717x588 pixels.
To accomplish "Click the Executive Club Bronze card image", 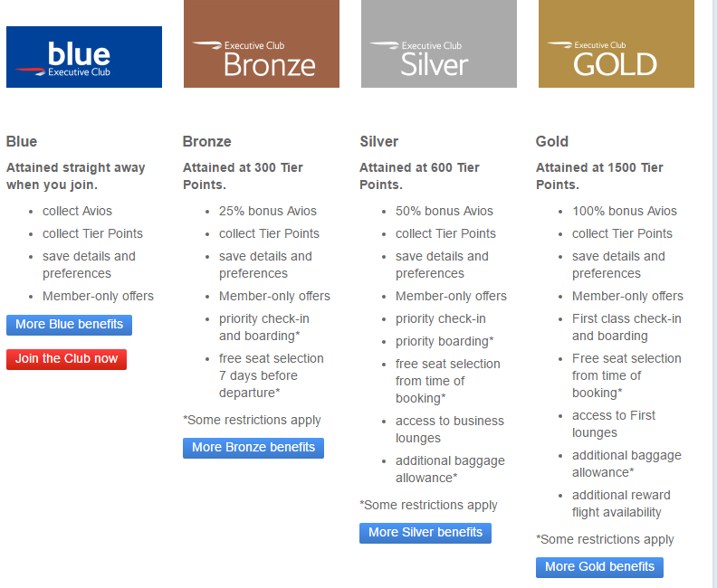I will click(x=262, y=44).
